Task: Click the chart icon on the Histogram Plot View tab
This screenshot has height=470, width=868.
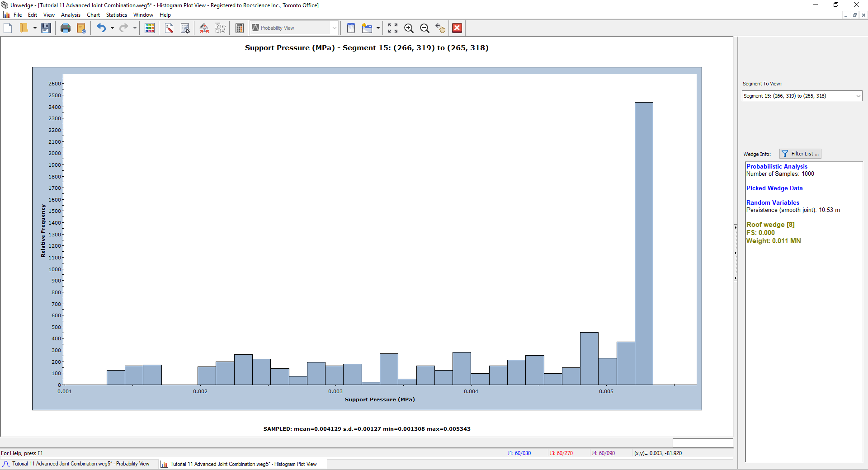Action: 164,464
